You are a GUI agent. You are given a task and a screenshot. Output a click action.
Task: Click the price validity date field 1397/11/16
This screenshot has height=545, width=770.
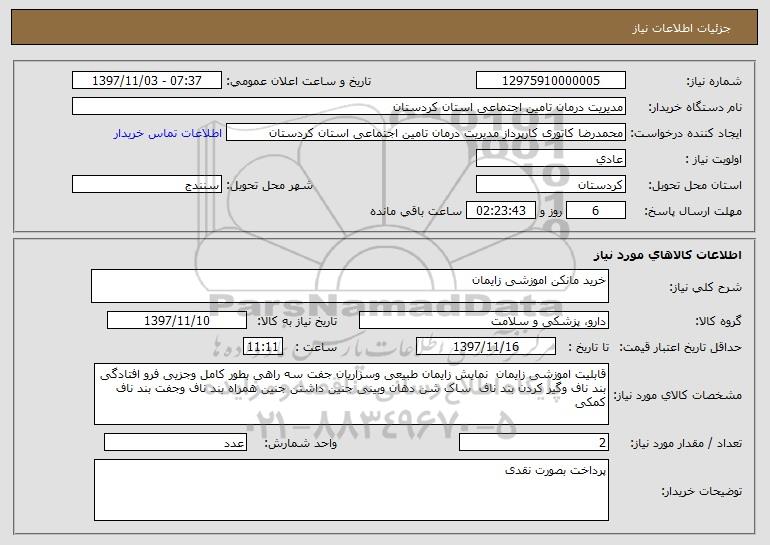(x=486, y=347)
